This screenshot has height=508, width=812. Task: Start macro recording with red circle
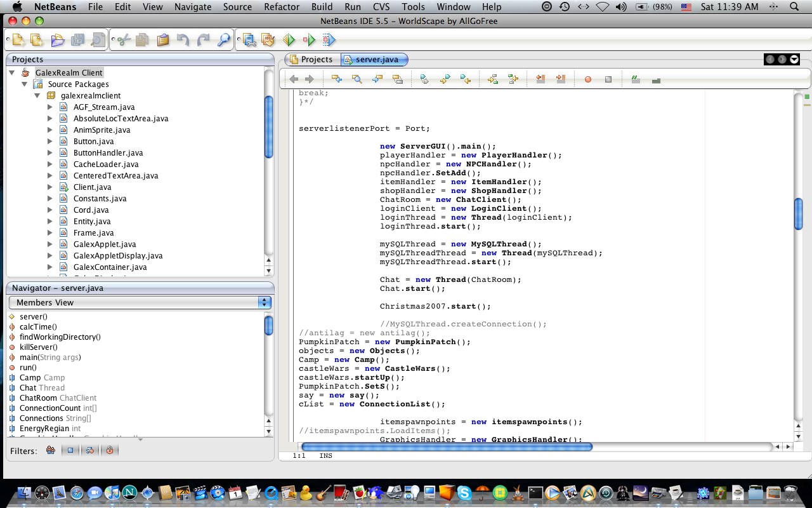(588, 79)
